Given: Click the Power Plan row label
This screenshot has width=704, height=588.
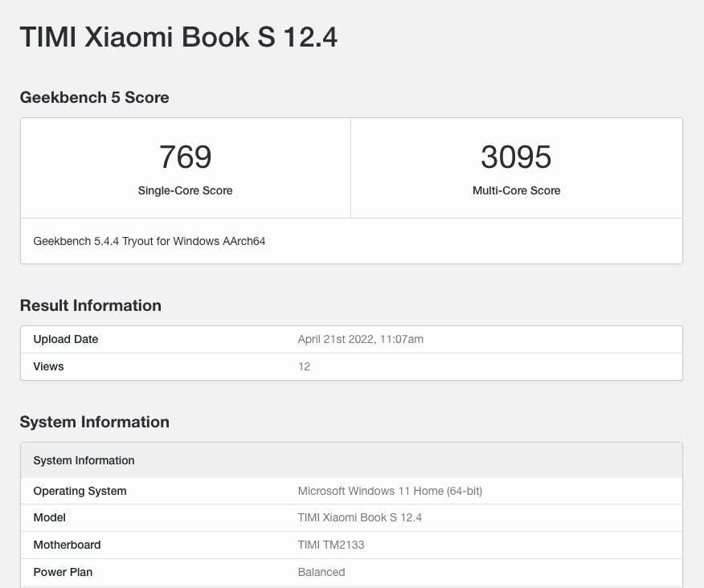Looking at the screenshot, I should (x=63, y=572).
